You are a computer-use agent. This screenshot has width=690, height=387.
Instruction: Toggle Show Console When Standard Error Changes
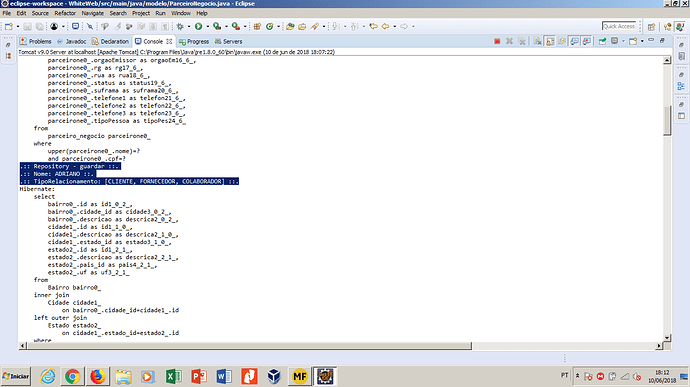click(x=587, y=41)
